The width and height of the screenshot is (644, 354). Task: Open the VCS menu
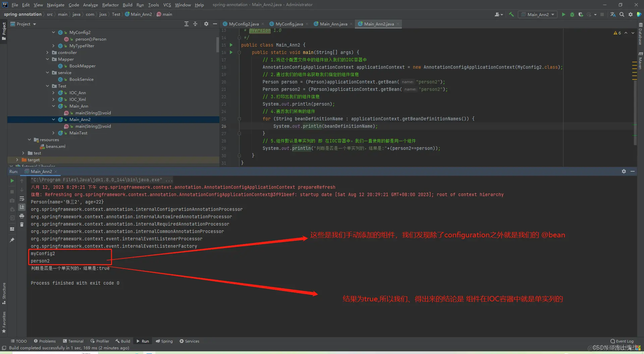pos(167,5)
